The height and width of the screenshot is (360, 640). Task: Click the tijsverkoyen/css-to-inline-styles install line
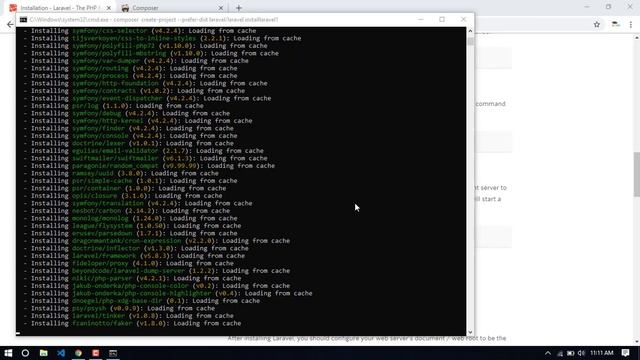click(162, 38)
